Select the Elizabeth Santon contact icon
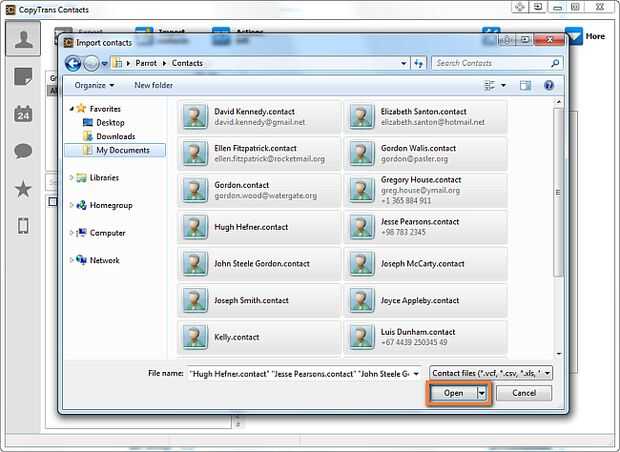 [x=361, y=117]
